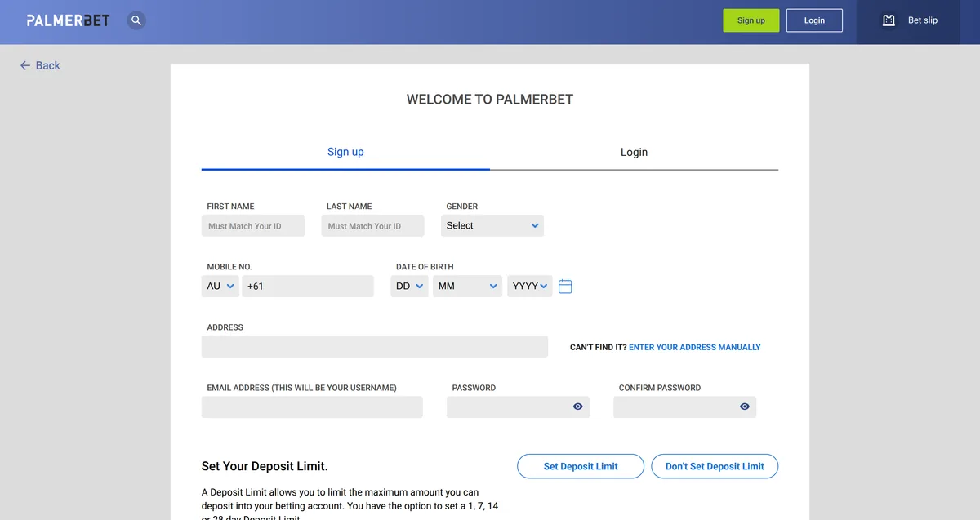
Task: Open the MM month dropdown
Action: pyautogui.click(x=467, y=287)
